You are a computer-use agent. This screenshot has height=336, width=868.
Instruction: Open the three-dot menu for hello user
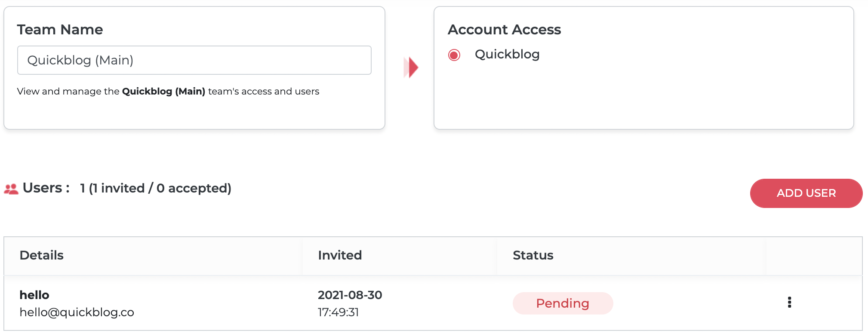pos(789,302)
